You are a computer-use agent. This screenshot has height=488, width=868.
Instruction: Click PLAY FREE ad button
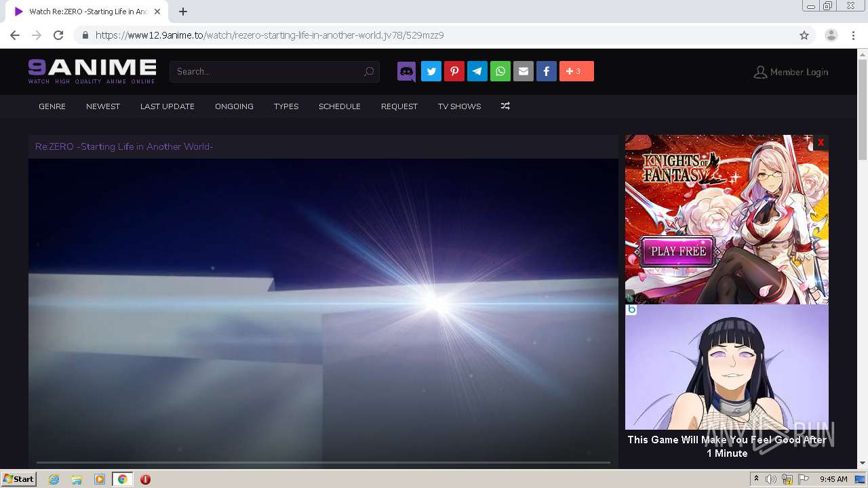point(678,251)
